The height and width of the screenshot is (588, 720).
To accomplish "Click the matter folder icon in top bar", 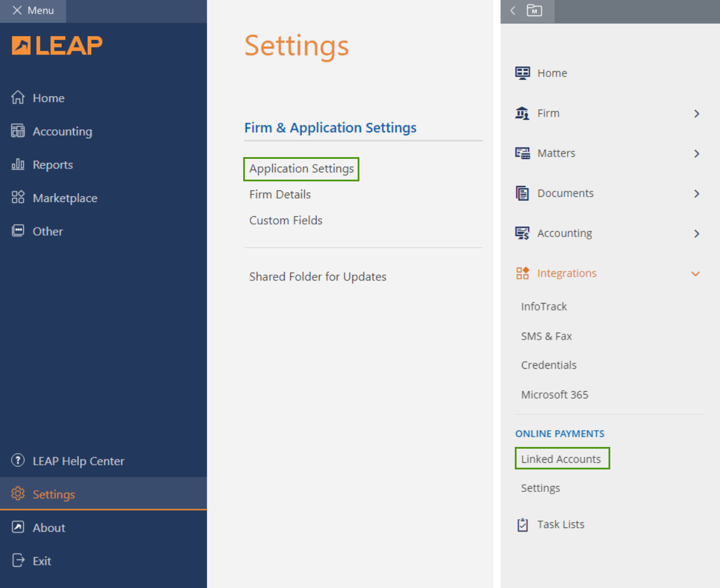I will [x=534, y=11].
